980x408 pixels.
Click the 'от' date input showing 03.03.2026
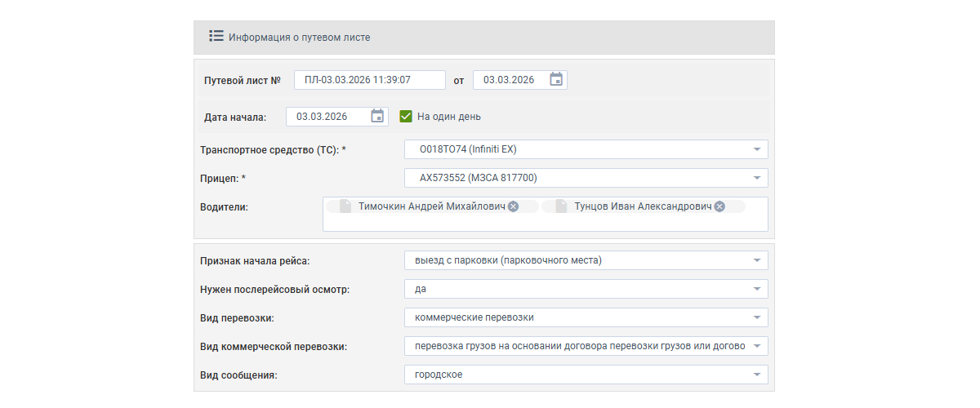pos(509,80)
